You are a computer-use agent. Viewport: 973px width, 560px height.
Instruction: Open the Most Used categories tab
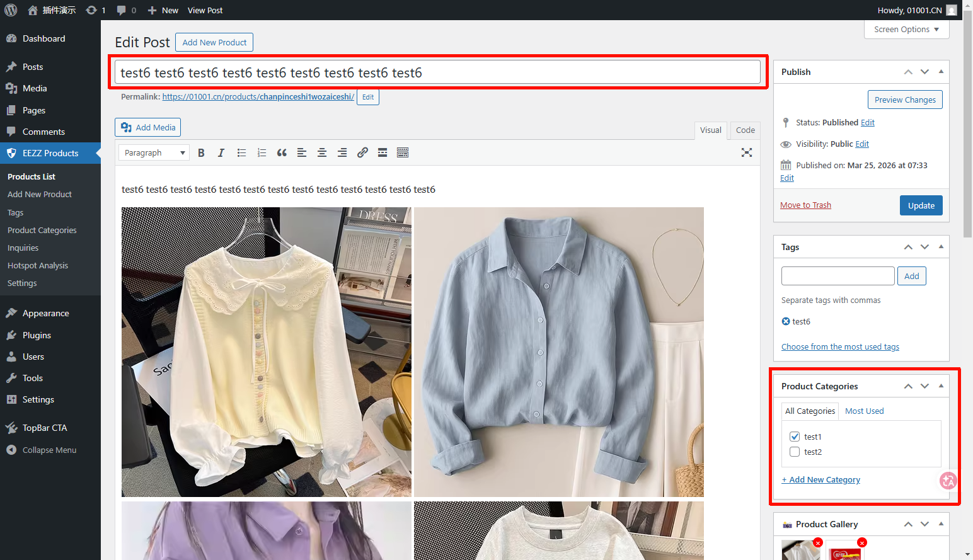(864, 411)
